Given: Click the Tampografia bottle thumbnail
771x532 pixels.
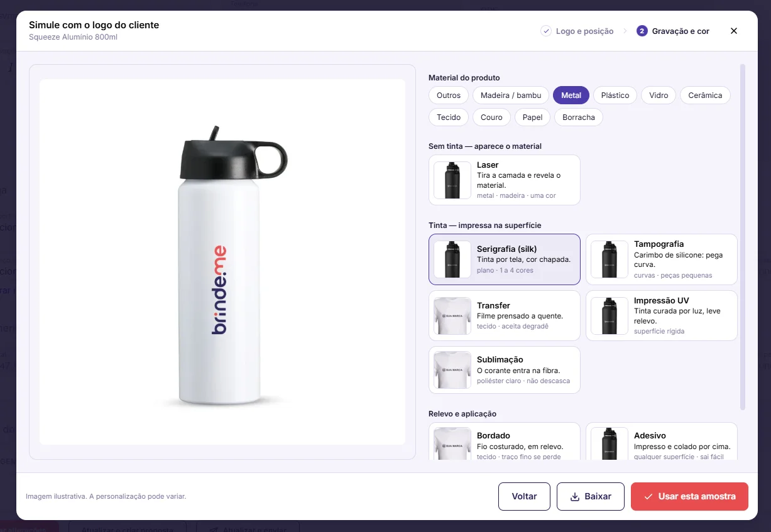Looking at the screenshot, I should coord(610,259).
